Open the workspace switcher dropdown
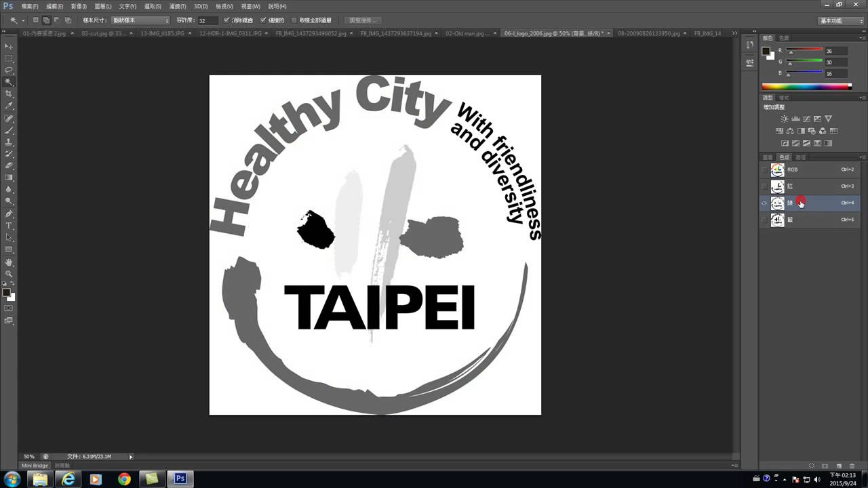Screen dimensions: 868x488 tap(840, 20)
